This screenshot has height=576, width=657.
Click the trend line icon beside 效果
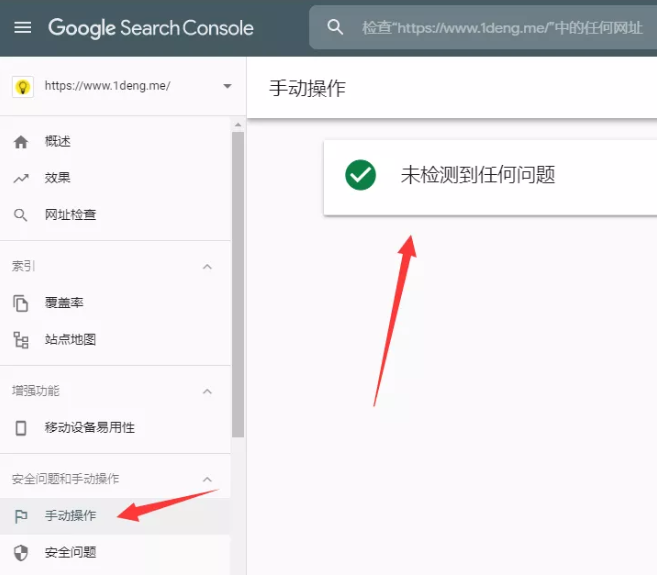tap(21, 179)
